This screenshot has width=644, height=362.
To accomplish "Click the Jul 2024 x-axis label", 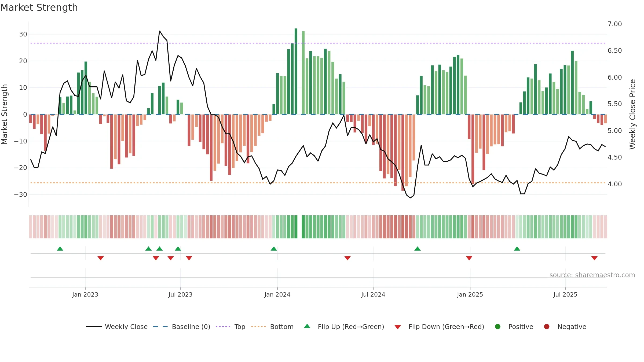I will 373,295.
